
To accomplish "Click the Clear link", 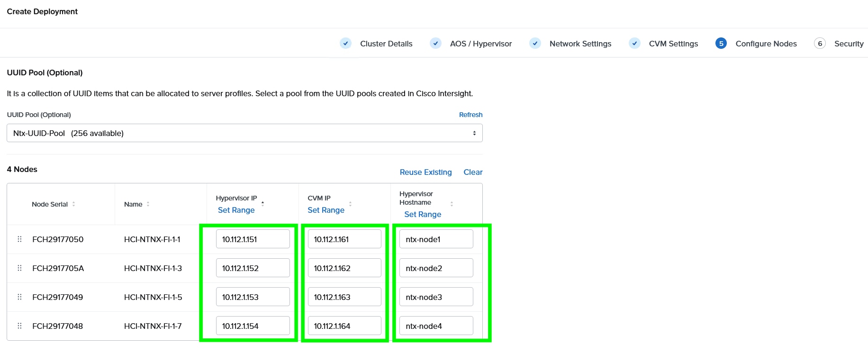I will (473, 172).
